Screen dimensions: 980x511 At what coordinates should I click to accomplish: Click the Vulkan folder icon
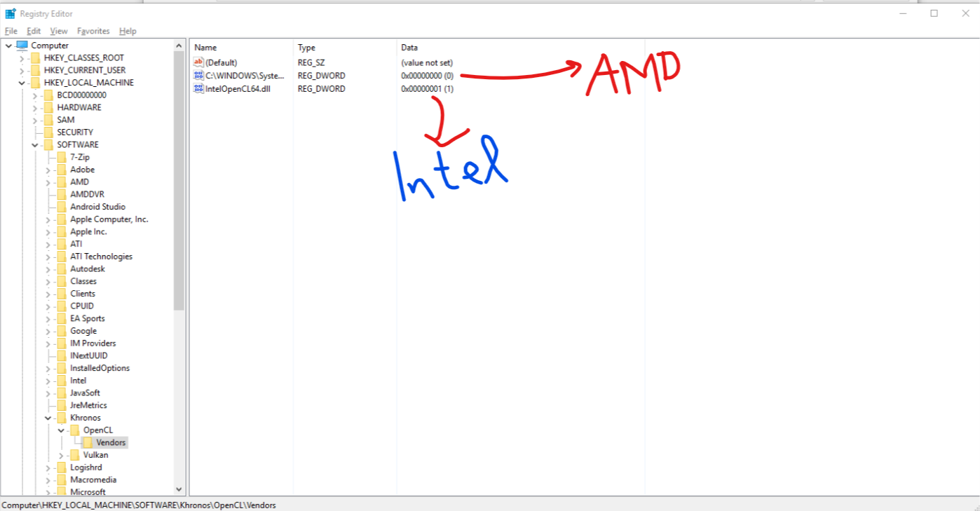tap(75, 455)
